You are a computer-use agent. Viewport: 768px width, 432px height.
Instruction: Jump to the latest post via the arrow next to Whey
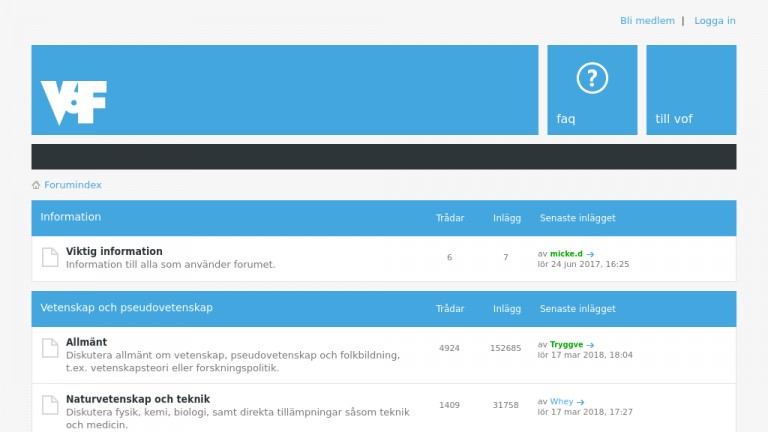tap(580, 402)
